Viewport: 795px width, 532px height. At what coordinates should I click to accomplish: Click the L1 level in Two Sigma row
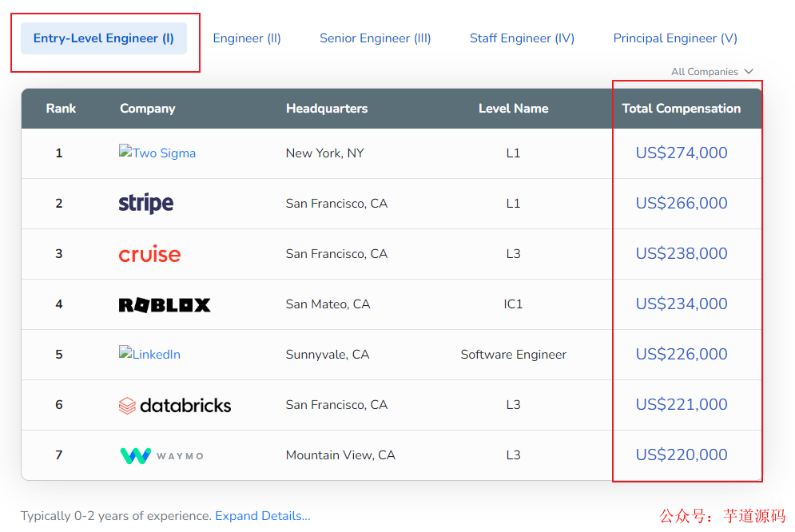tap(513, 153)
